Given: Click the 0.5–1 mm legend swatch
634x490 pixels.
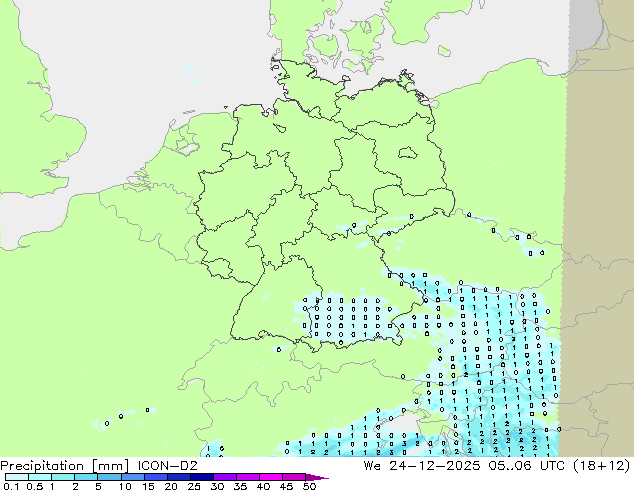Looking at the screenshot, I should pyautogui.click(x=40, y=477).
